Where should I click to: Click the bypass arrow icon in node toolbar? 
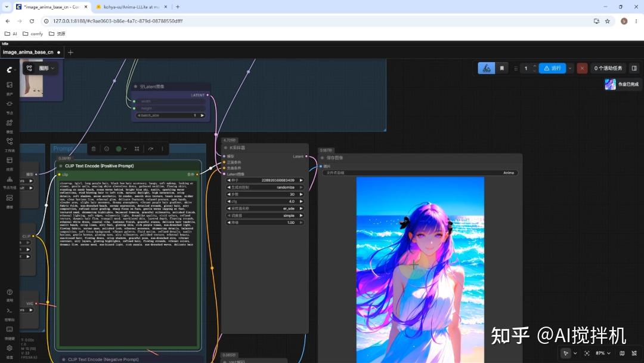point(151,149)
